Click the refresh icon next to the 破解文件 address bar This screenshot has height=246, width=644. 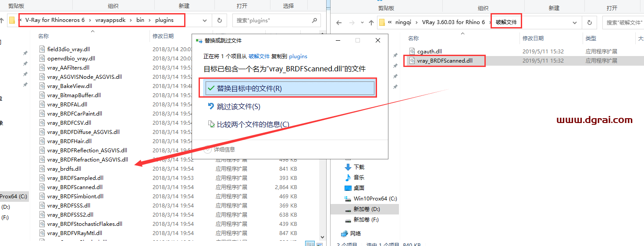point(590,23)
